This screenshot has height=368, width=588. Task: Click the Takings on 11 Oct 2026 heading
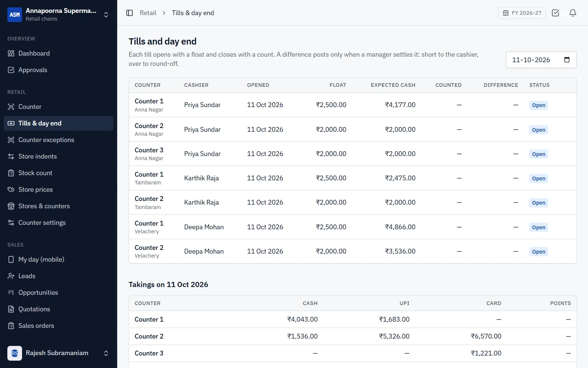pos(168,284)
